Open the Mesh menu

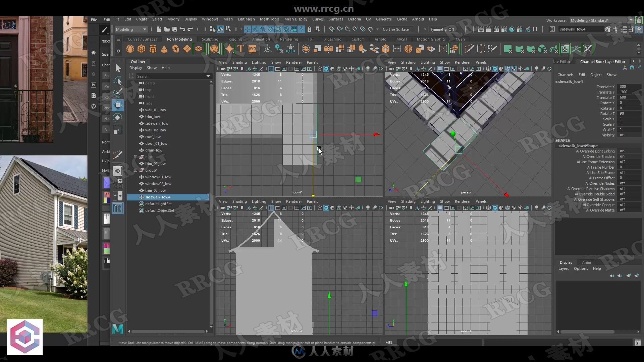(227, 19)
